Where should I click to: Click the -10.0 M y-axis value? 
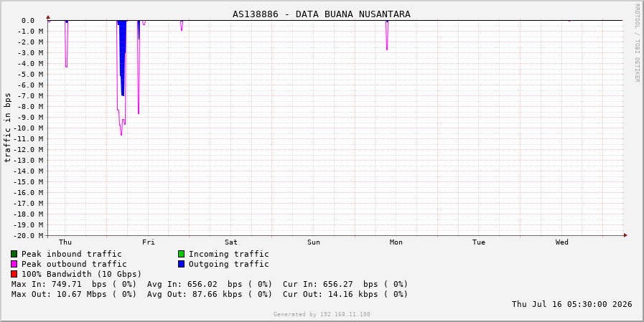click(29, 128)
